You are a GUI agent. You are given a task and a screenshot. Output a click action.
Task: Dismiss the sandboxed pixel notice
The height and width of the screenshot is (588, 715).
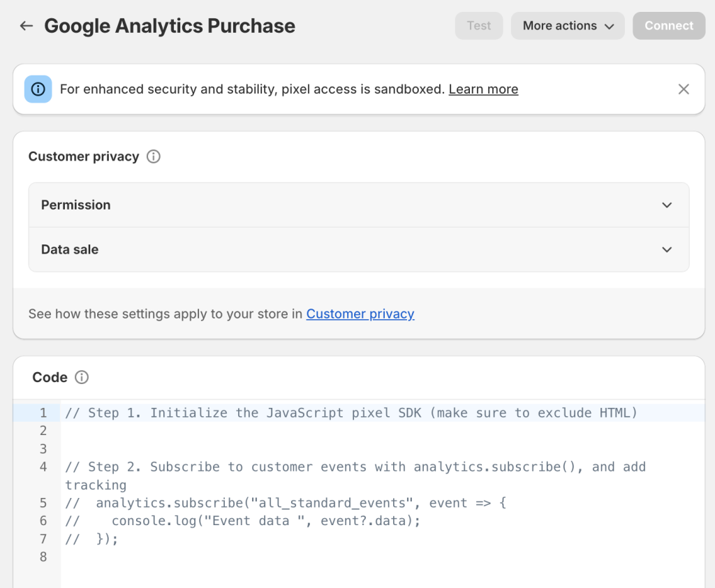pyautogui.click(x=684, y=89)
